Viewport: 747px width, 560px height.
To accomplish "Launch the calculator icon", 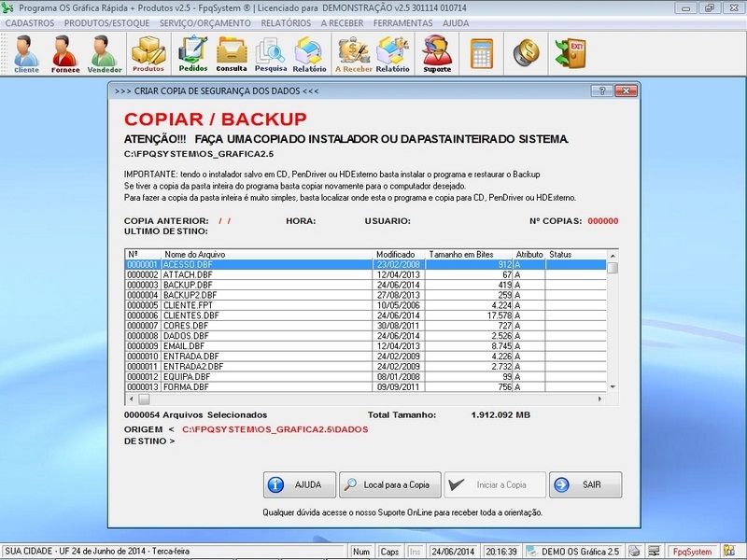I will coord(482,53).
